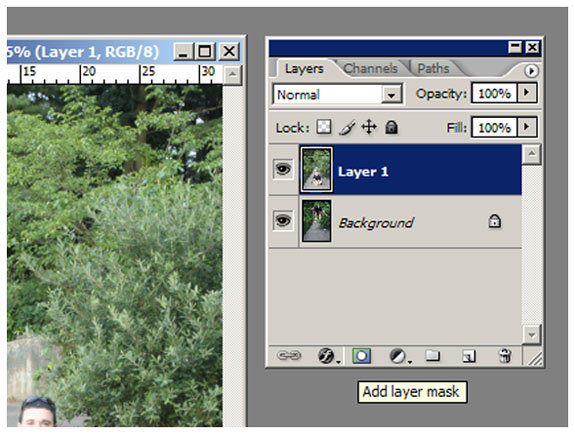The width and height of the screenshot is (575, 434).
Task: Open the Normal blend mode dropdown
Action: [337, 95]
